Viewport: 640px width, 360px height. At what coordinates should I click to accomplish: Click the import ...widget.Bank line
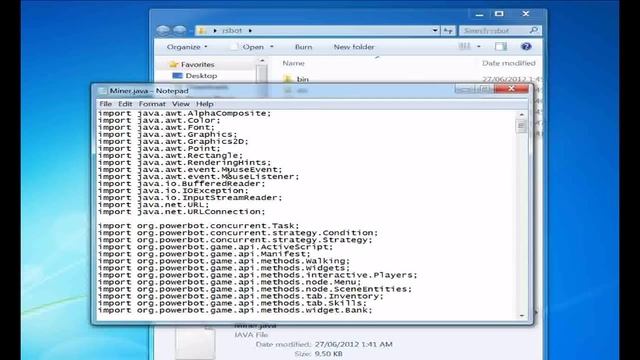point(235,310)
